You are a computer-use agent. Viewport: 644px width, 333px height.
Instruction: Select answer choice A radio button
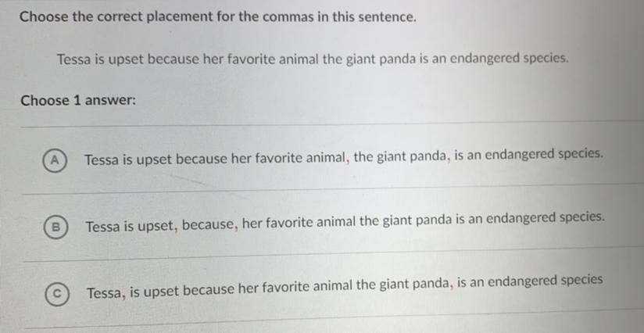[x=54, y=159]
